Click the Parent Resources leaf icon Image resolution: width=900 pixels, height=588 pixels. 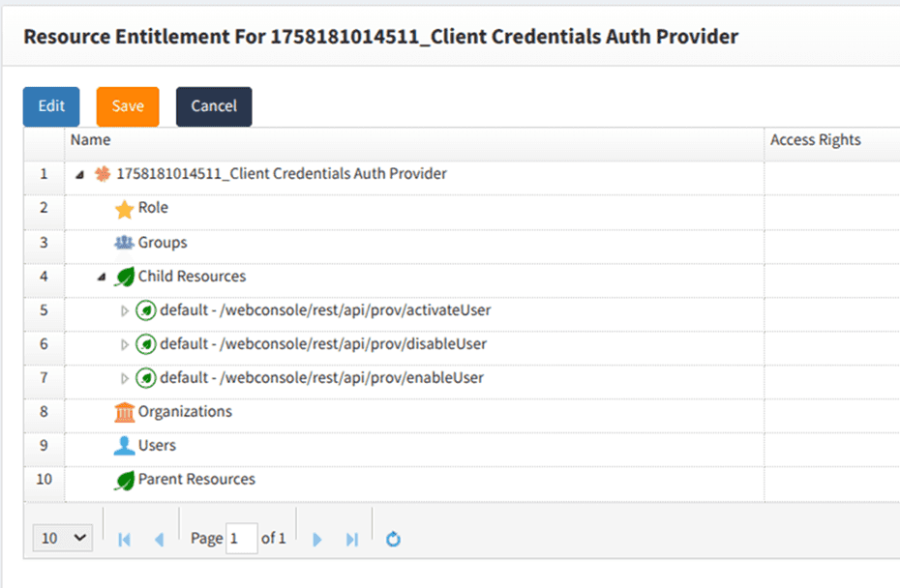pos(124,481)
